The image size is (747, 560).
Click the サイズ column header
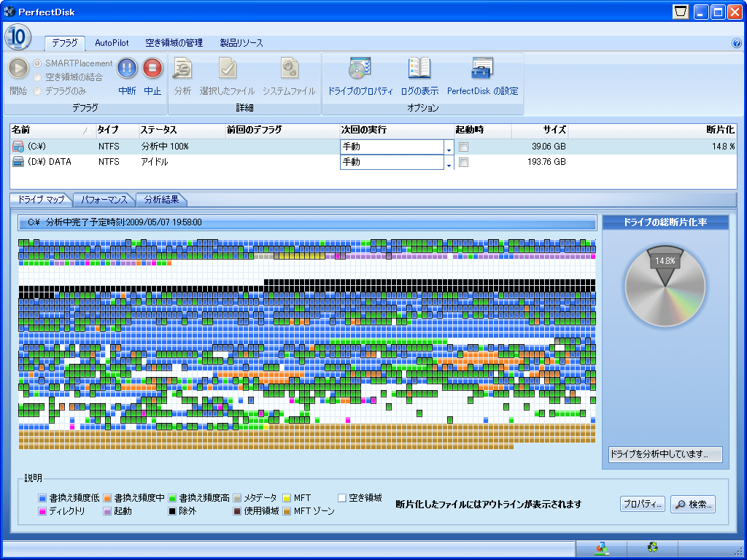click(x=540, y=130)
